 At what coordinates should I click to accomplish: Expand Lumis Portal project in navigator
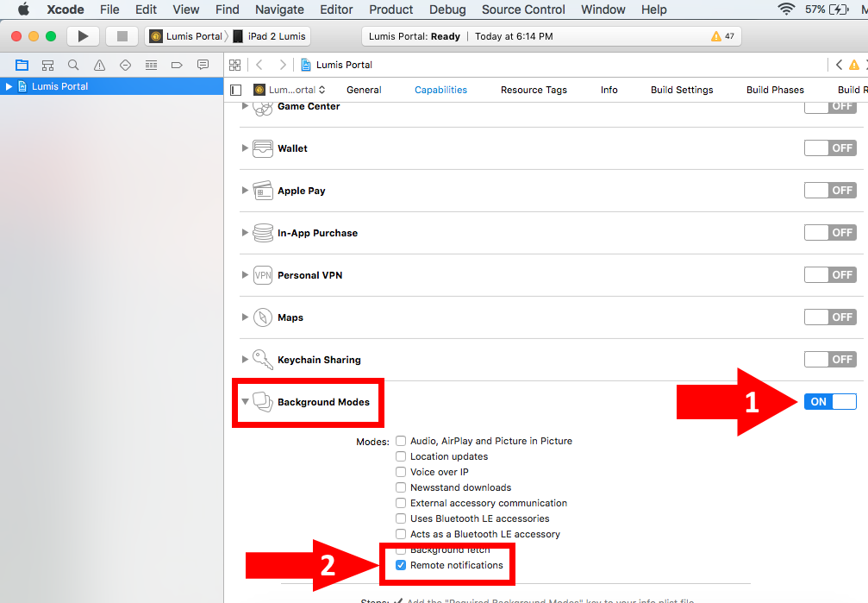pos(9,86)
